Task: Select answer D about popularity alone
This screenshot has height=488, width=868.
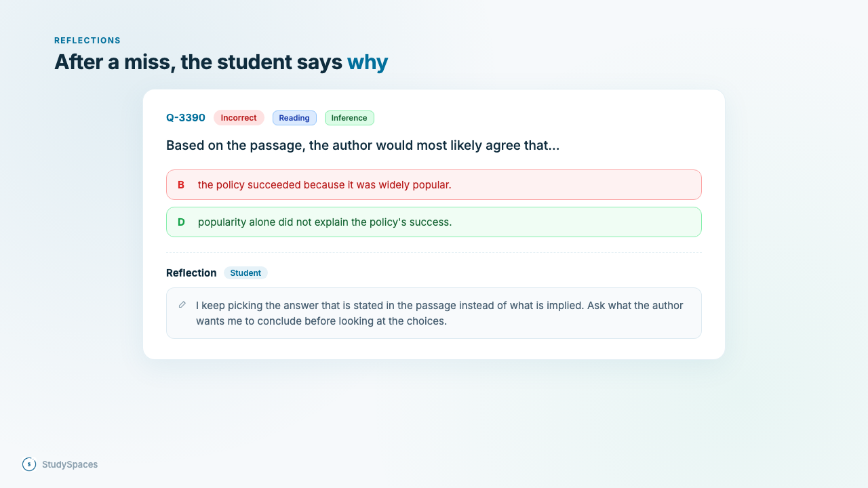Action: point(434,222)
